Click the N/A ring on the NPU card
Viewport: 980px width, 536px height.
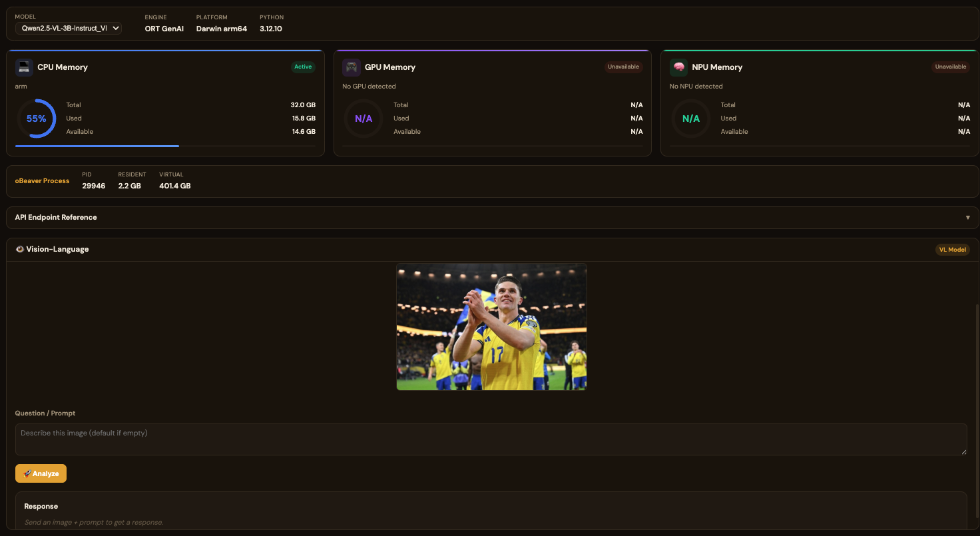pyautogui.click(x=691, y=118)
